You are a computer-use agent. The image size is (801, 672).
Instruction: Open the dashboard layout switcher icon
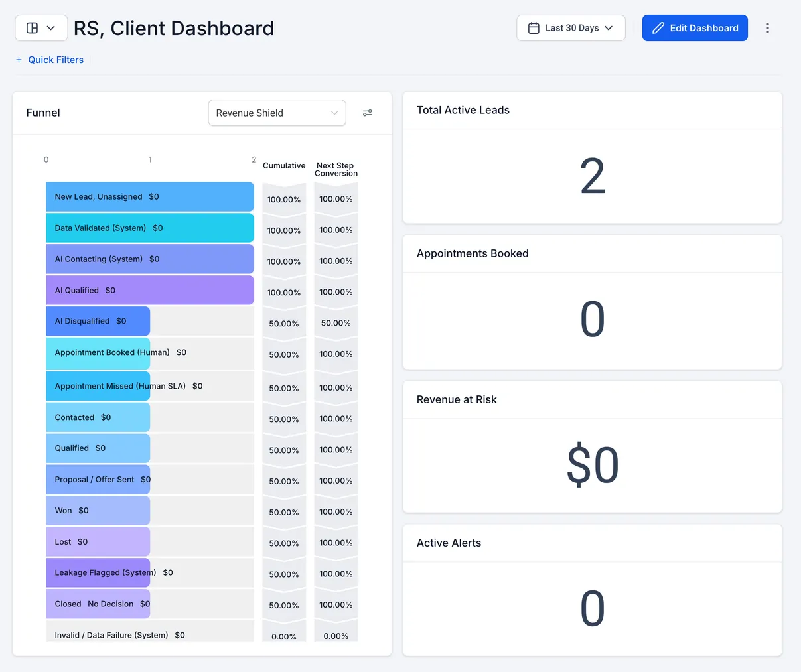[41, 28]
